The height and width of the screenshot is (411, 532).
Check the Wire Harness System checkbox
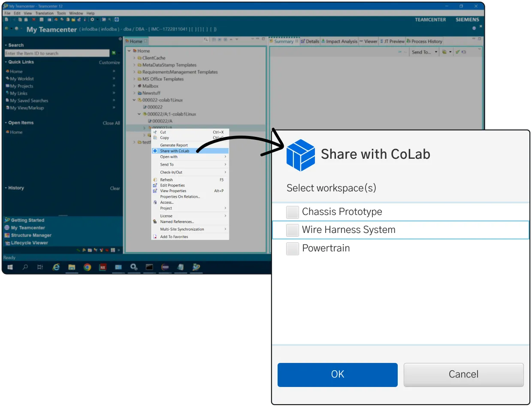pos(293,230)
